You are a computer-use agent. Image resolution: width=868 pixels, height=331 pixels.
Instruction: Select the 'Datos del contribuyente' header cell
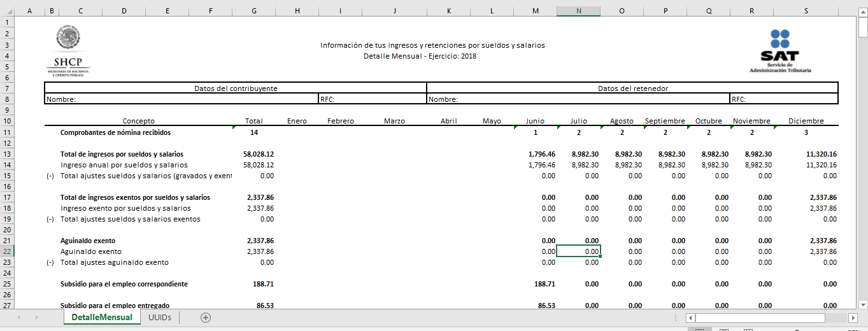tap(236, 88)
